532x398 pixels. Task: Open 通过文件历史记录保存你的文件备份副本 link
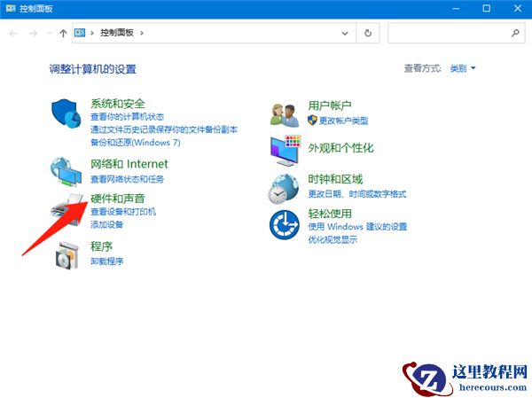tap(164, 129)
